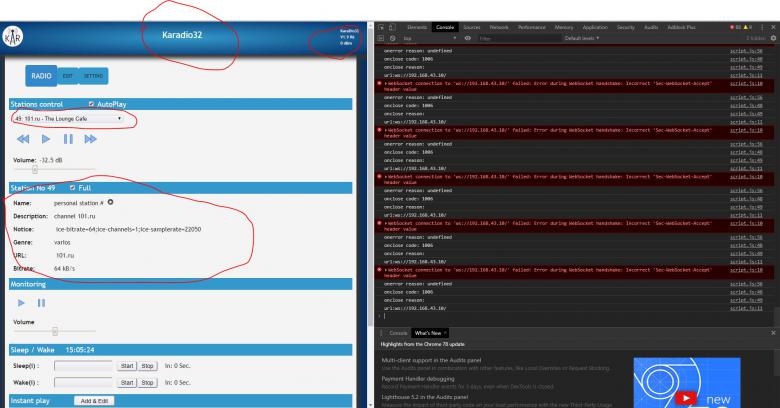Screen dimensions: 780x408
Task: Open the Memory tab in DevTools
Action: click(x=564, y=27)
